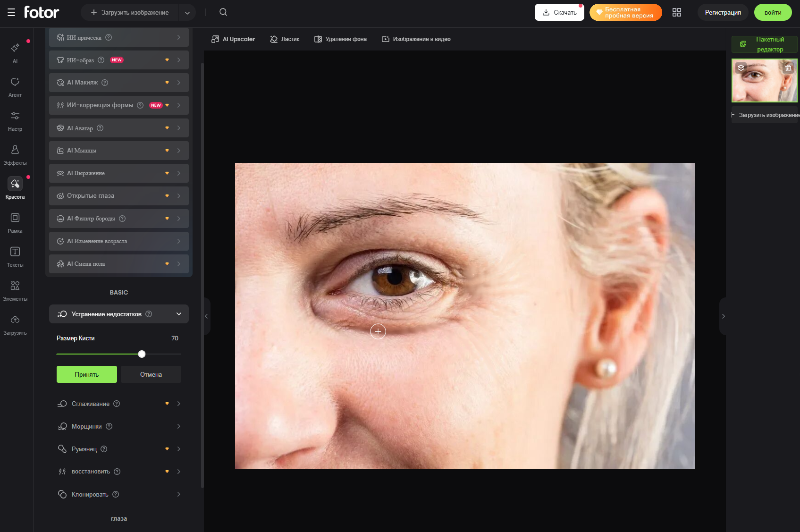Open Изображение в видео tool
Viewport: 800px width, 532px height.
point(416,39)
